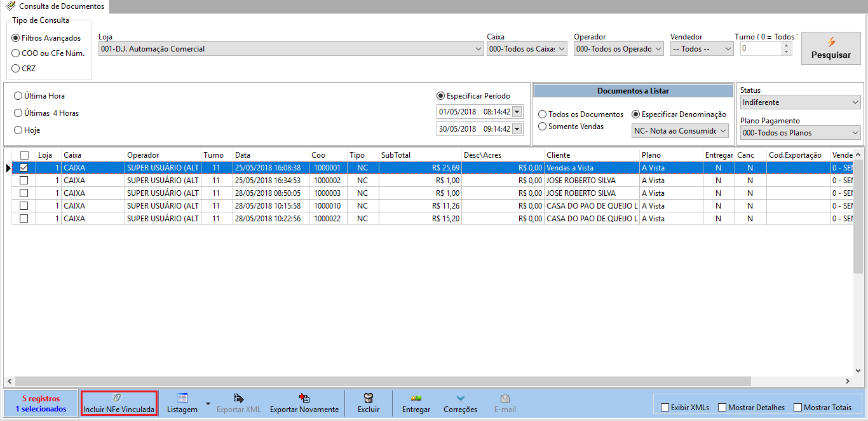
Task: Click the Entregar truck icon
Action: [416, 398]
